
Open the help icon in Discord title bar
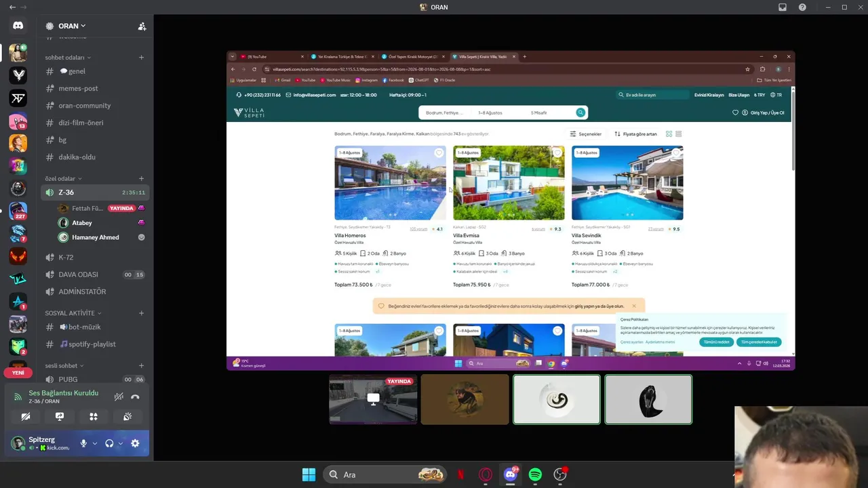click(803, 7)
